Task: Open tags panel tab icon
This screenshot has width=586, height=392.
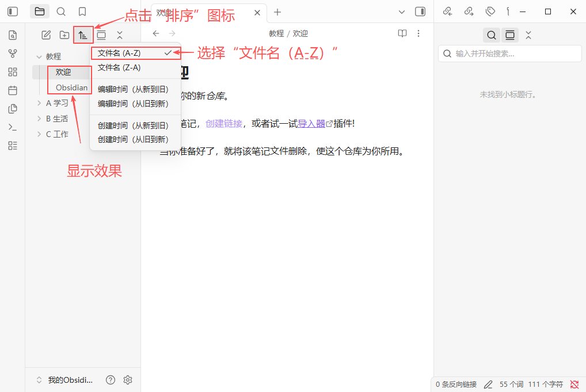Action: (490, 12)
